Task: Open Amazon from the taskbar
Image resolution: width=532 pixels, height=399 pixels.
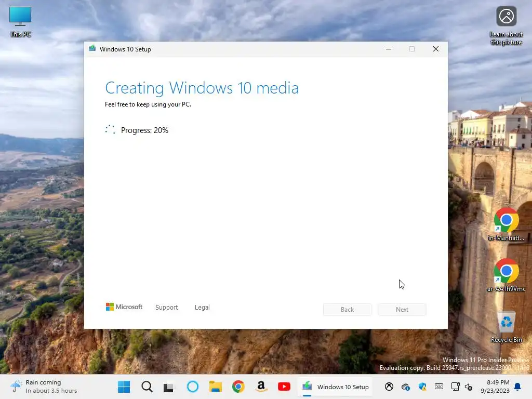Action: click(261, 387)
